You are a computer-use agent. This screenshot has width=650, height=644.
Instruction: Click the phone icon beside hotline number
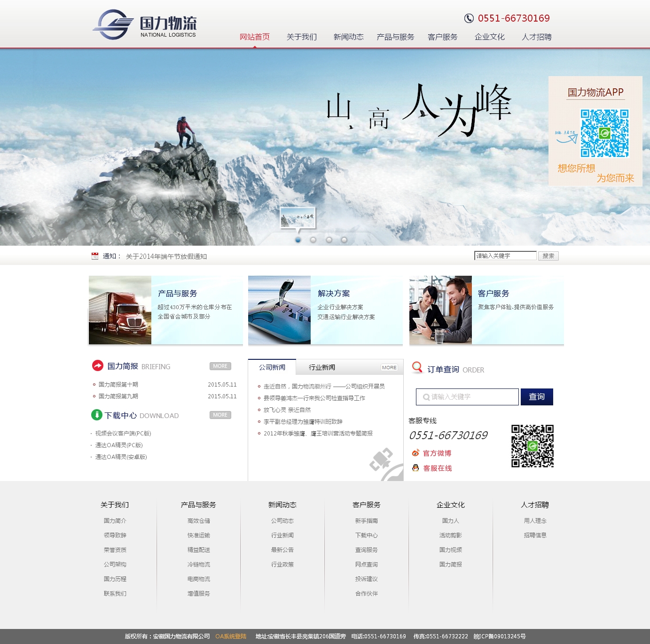(469, 18)
